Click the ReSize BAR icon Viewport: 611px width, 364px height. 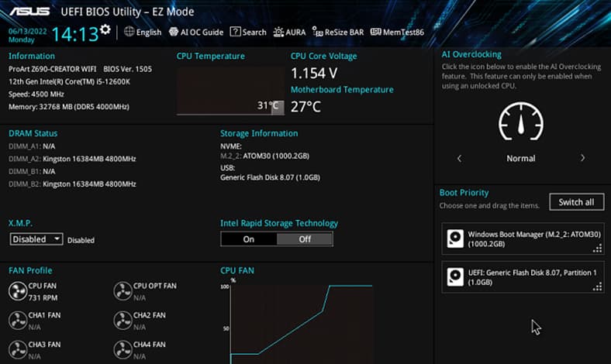[x=318, y=33]
